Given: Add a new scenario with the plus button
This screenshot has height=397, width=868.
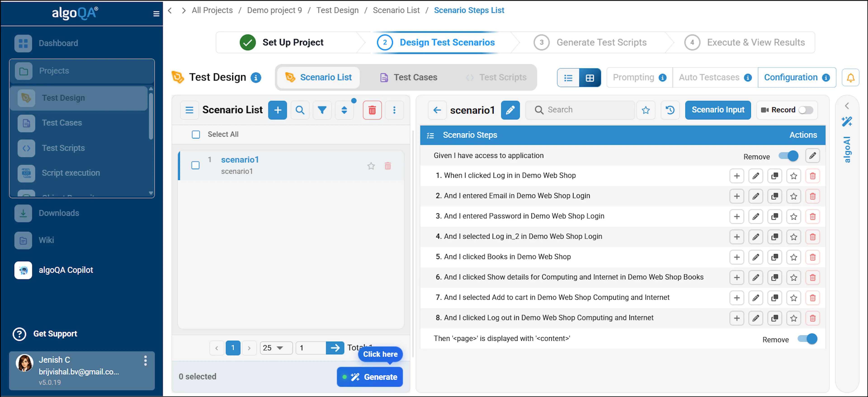Looking at the screenshot, I should pyautogui.click(x=277, y=110).
